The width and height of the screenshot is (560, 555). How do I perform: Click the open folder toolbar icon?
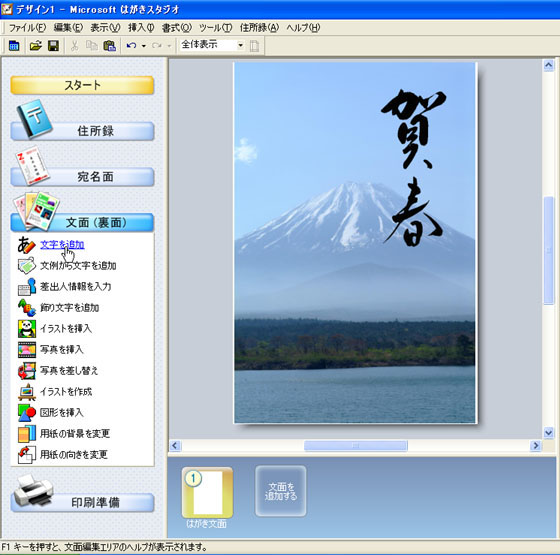tap(35, 46)
